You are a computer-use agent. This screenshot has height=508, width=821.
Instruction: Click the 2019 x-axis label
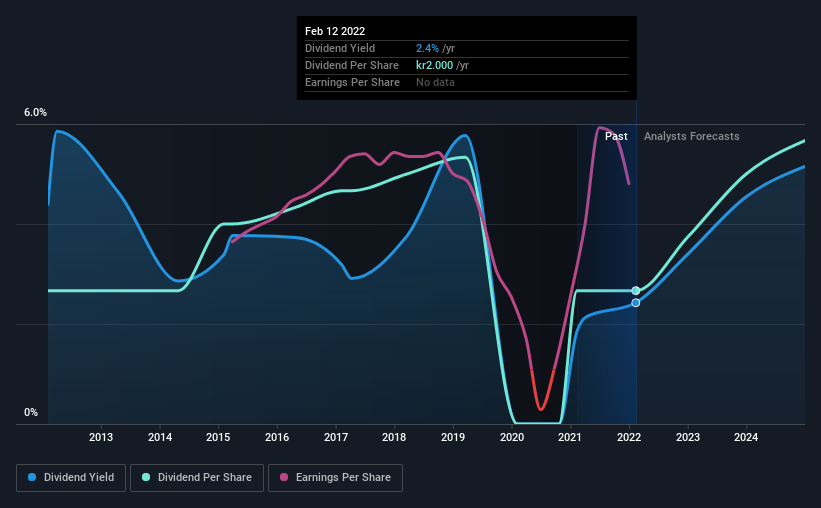tap(453, 437)
